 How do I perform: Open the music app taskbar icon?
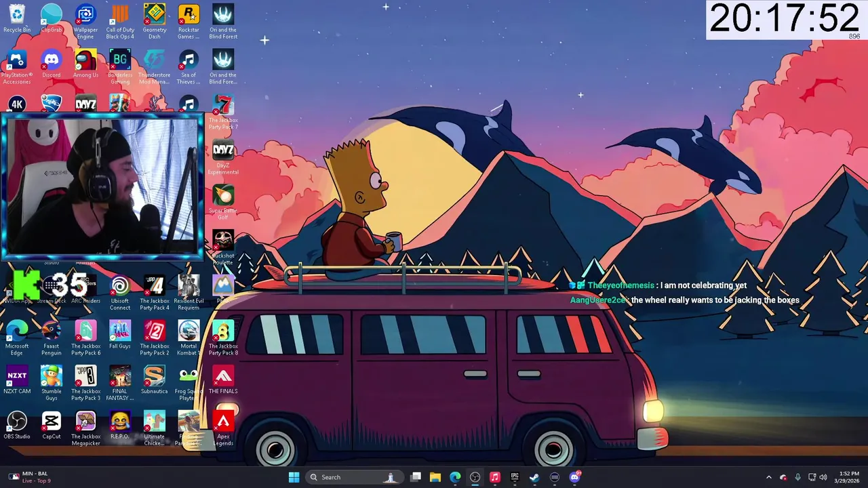pyautogui.click(x=495, y=477)
